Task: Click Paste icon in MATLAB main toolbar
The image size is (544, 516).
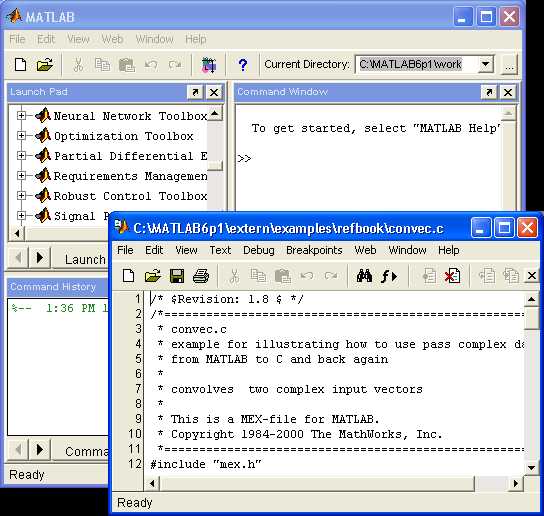Action: (127, 65)
